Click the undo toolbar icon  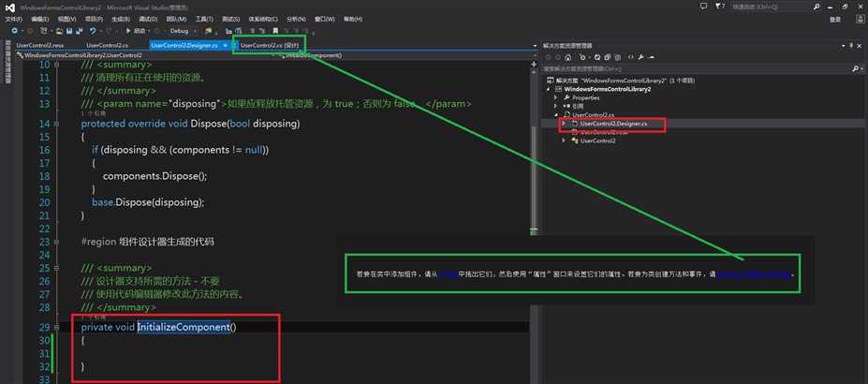[x=93, y=31]
